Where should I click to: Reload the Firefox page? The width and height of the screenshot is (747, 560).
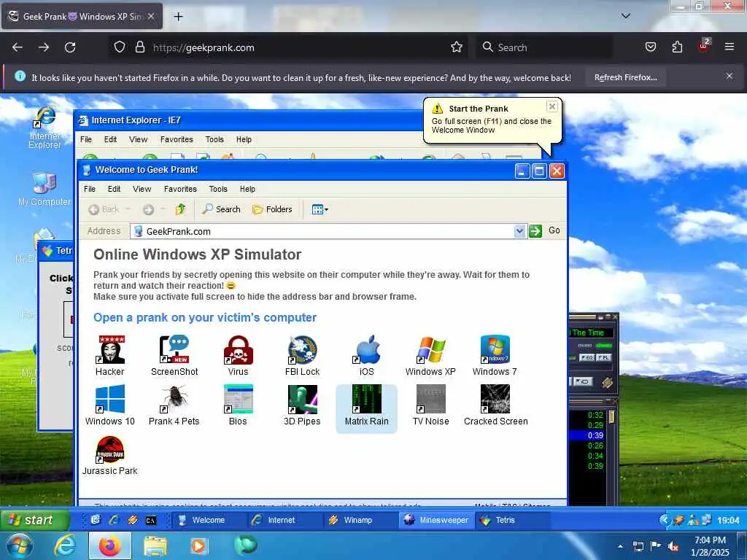tap(70, 47)
